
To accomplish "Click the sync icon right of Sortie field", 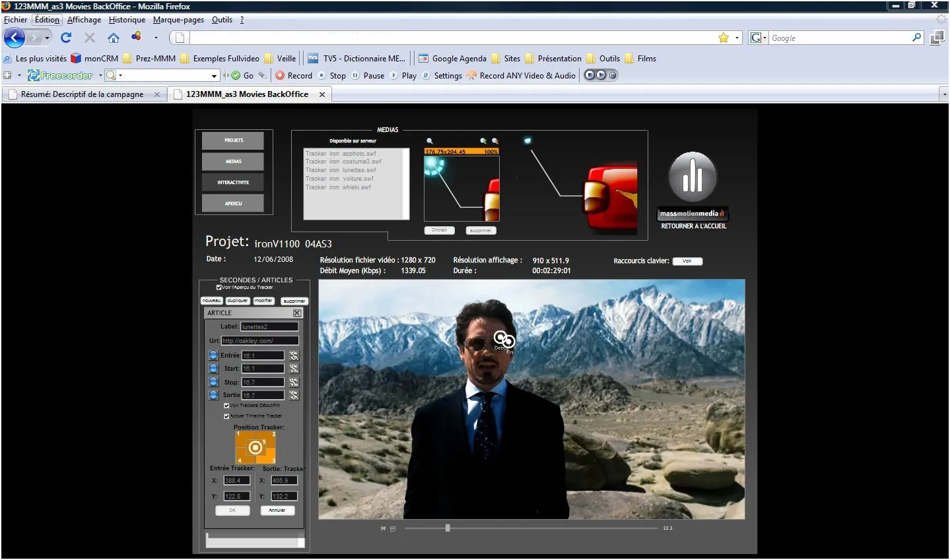I will [294, 395].
